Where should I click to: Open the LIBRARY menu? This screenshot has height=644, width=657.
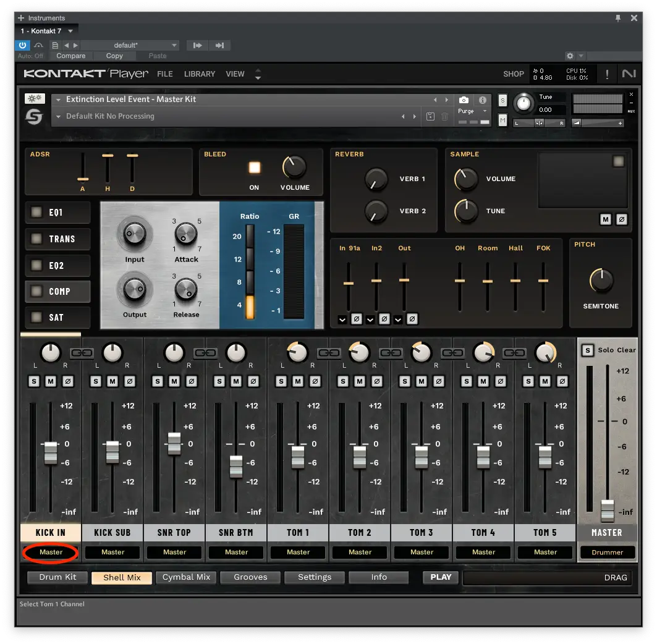click(x=200, y=74)
